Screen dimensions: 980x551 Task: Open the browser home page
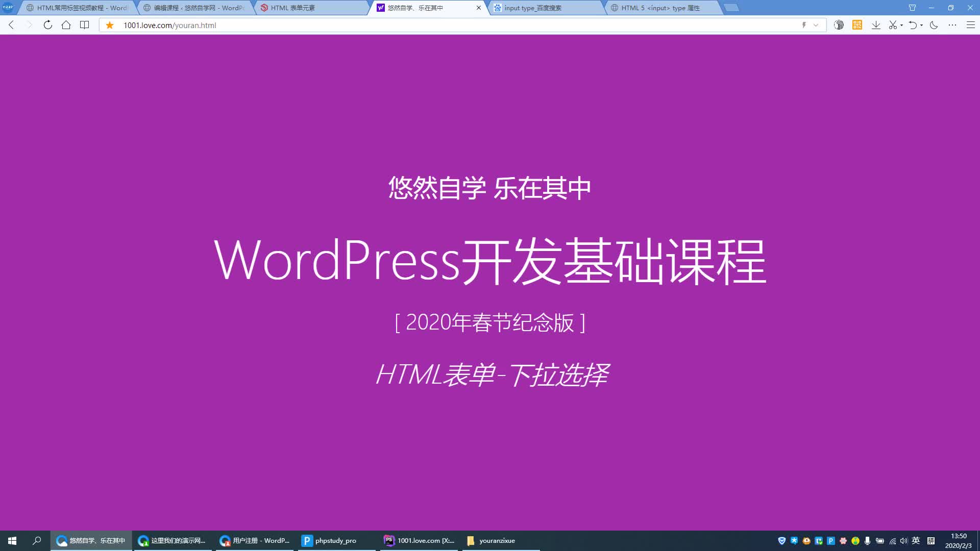[x=66, y=25]
